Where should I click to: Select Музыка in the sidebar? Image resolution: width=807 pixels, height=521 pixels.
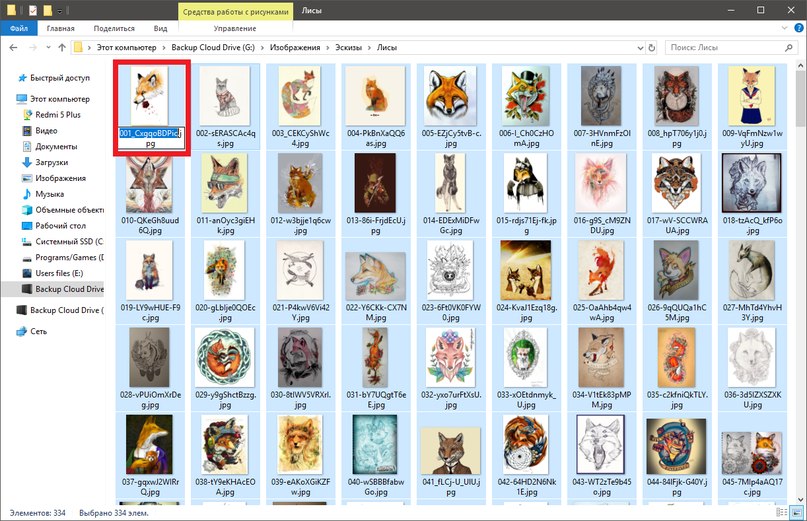49,193
